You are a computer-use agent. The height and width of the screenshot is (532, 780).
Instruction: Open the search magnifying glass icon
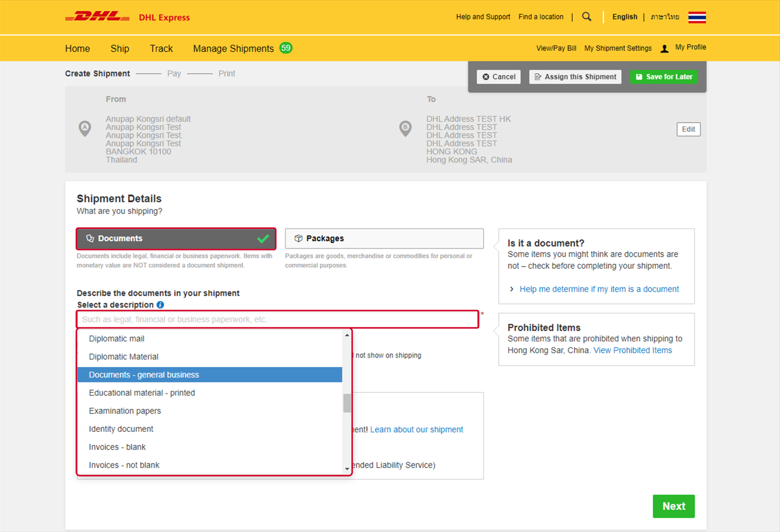click(586, 17)
